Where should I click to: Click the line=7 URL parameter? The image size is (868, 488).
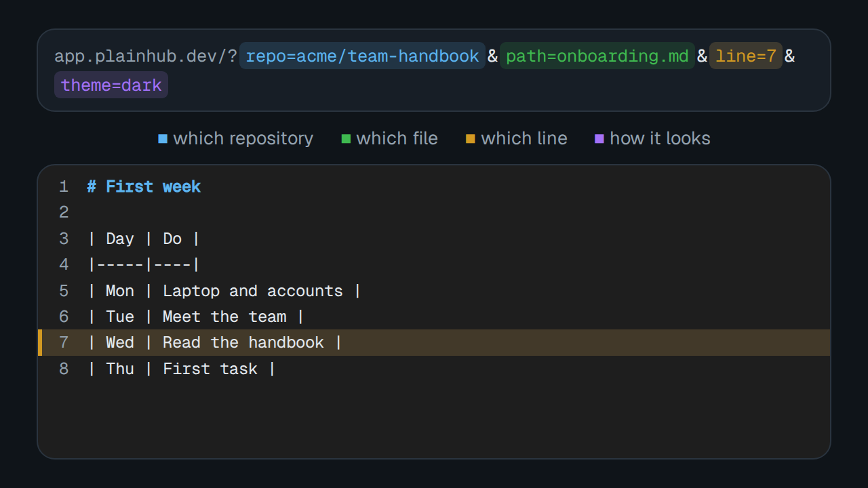pos(746,56)
